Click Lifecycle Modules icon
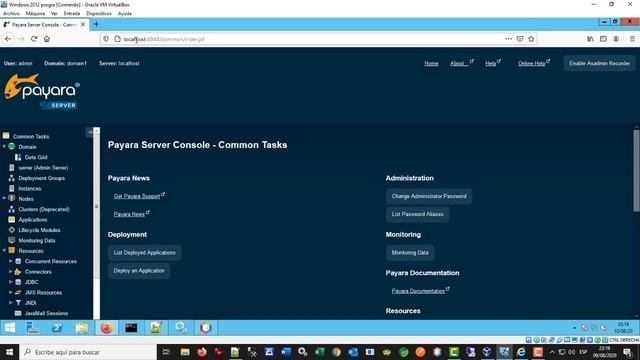Screen dimensions: 640x360 point(11,230)
